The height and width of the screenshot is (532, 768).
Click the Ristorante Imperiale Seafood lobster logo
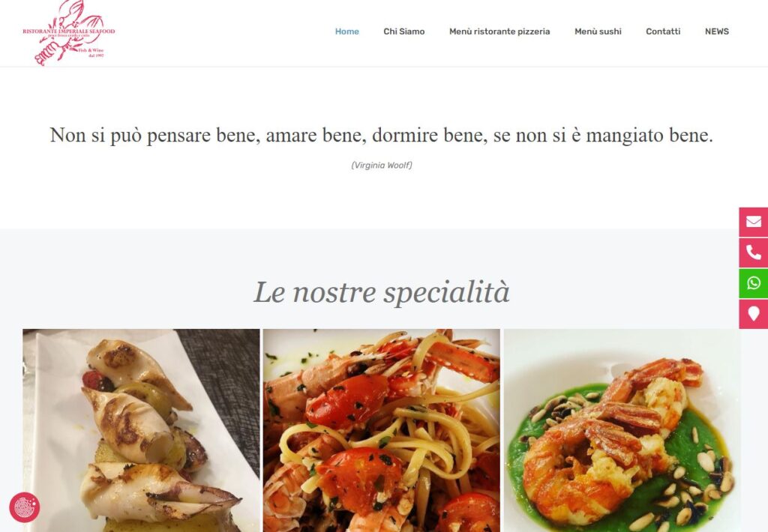click(69, 33)
